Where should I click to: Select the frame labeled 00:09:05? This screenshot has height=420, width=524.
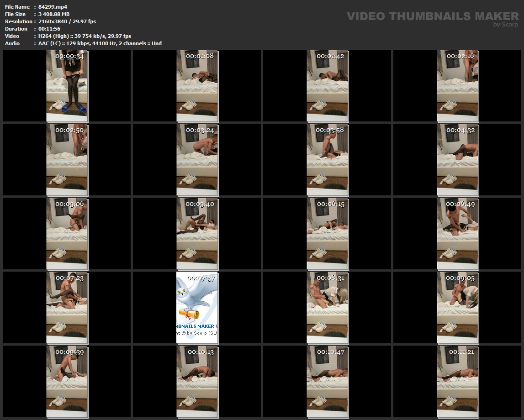[457, 308]
